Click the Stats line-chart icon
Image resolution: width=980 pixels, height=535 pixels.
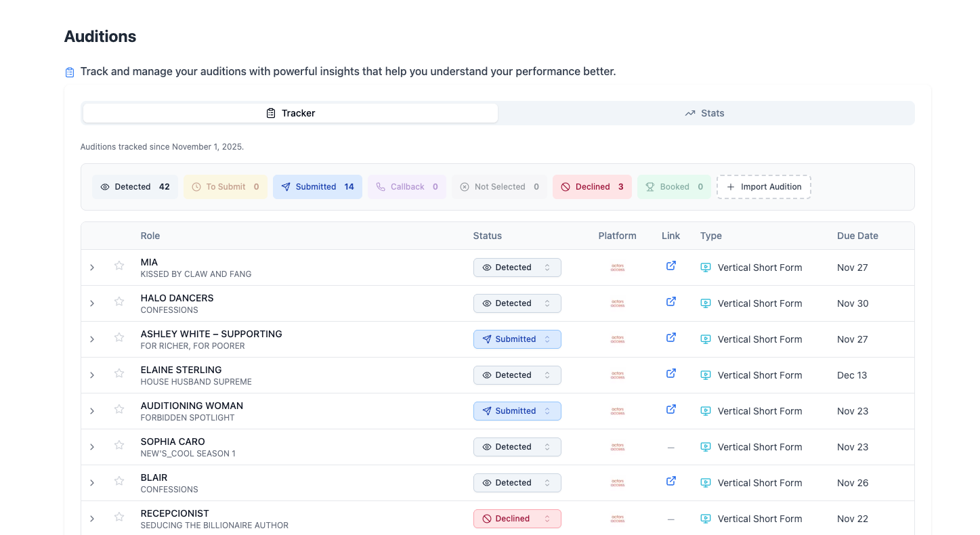(689, 112)
